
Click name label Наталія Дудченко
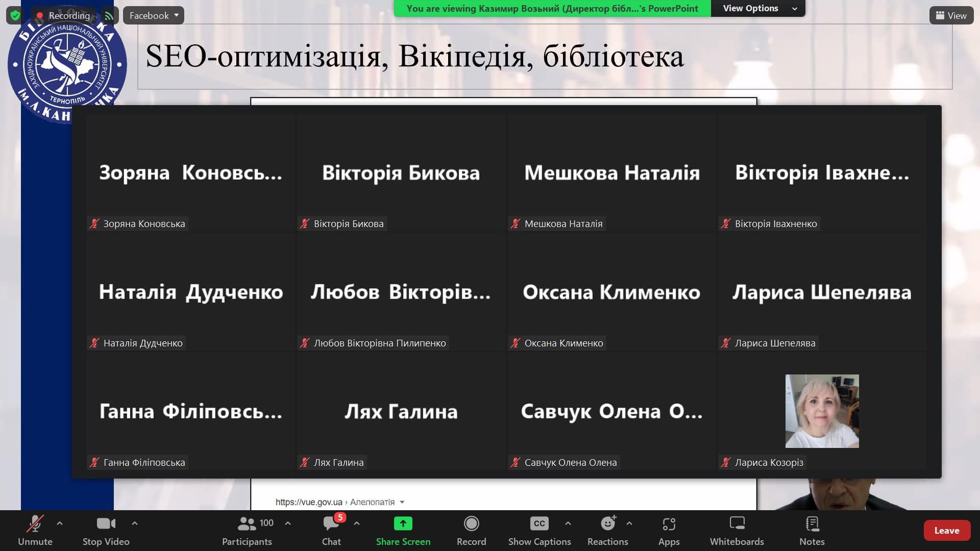point(143,343)
